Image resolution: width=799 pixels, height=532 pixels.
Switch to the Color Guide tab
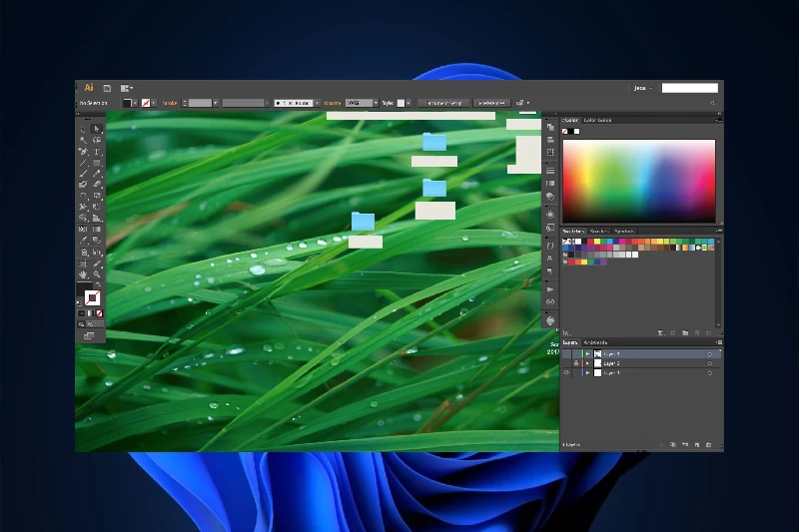pyautogui.click(x=597, y=121)
